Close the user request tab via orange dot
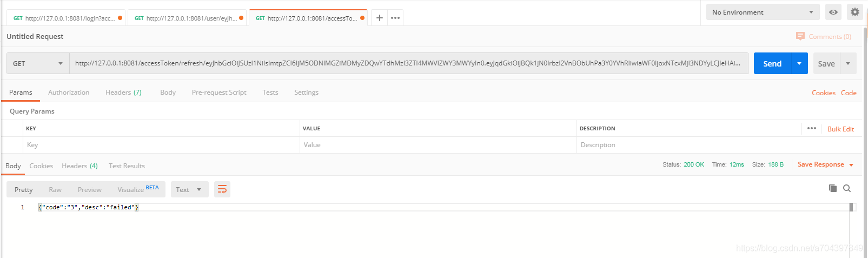 point(241,18)
